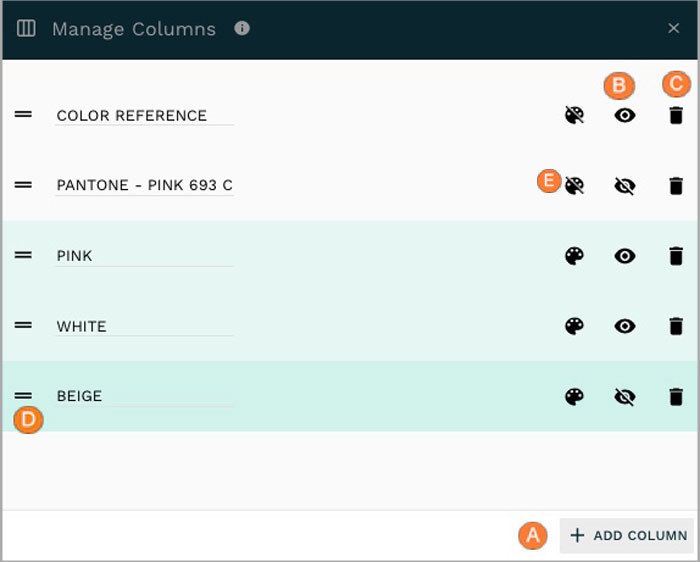
Task: Click the palette icon for COLOR REFERENCE
Action: click(x=574, y=115)
